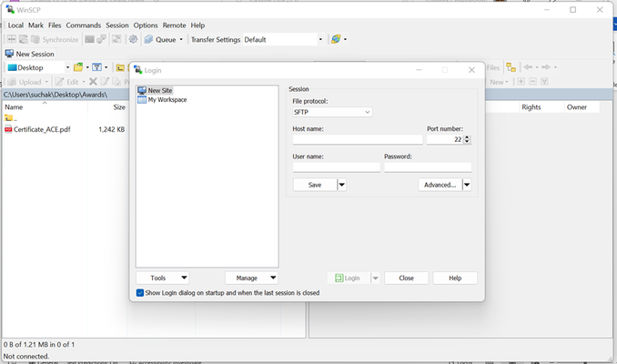The height and width of the screenshot is (364, 617).
Task: Open the Files menu
Action: point(55,25)
